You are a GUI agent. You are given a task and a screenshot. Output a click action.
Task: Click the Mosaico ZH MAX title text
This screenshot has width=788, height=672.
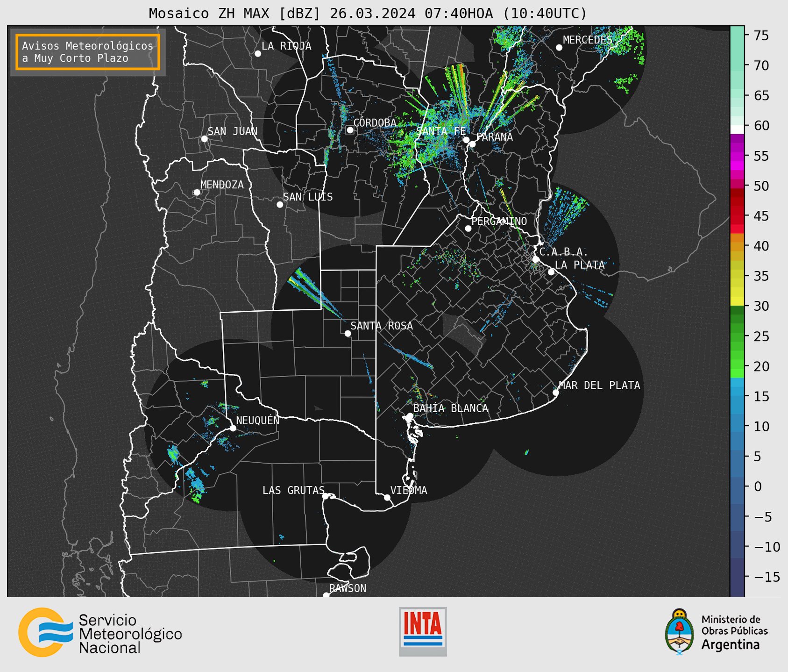click(x=368, y=14)
